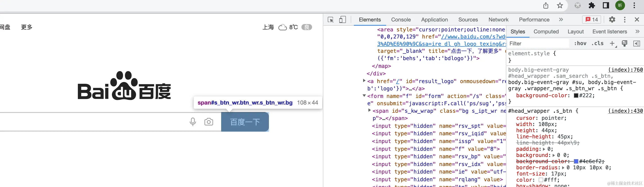
Task: Click the 良 air quality badge
Action: click(x=307, y=27)
